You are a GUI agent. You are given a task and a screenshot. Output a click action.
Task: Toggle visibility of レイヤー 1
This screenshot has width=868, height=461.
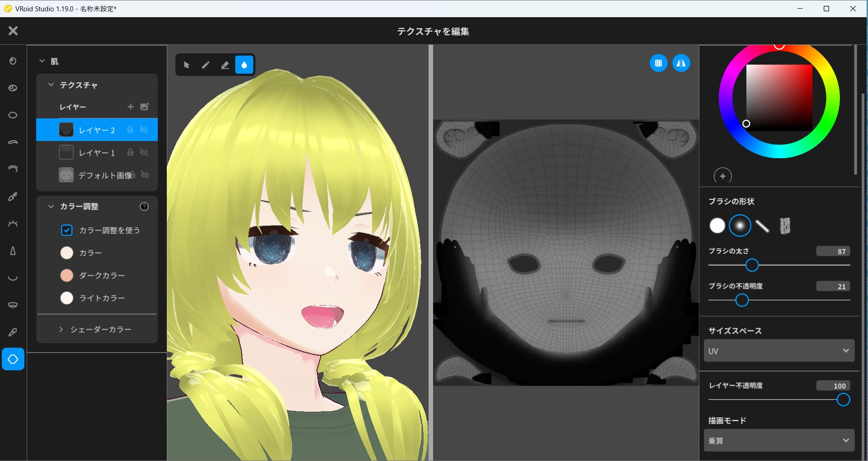(144, 152)
